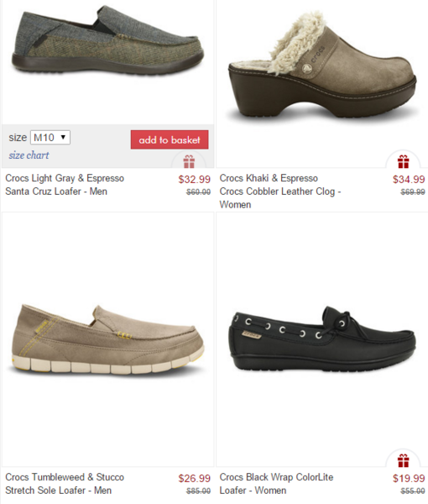Open Crocs Black Wrap ColorLite Loafer title

[x=276, y=484]
